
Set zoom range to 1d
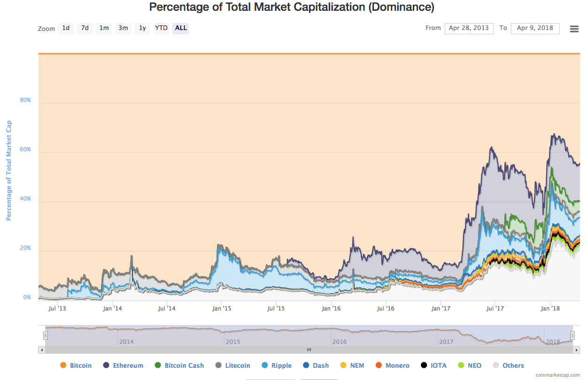pyautogui.click(x=66, y=28)
